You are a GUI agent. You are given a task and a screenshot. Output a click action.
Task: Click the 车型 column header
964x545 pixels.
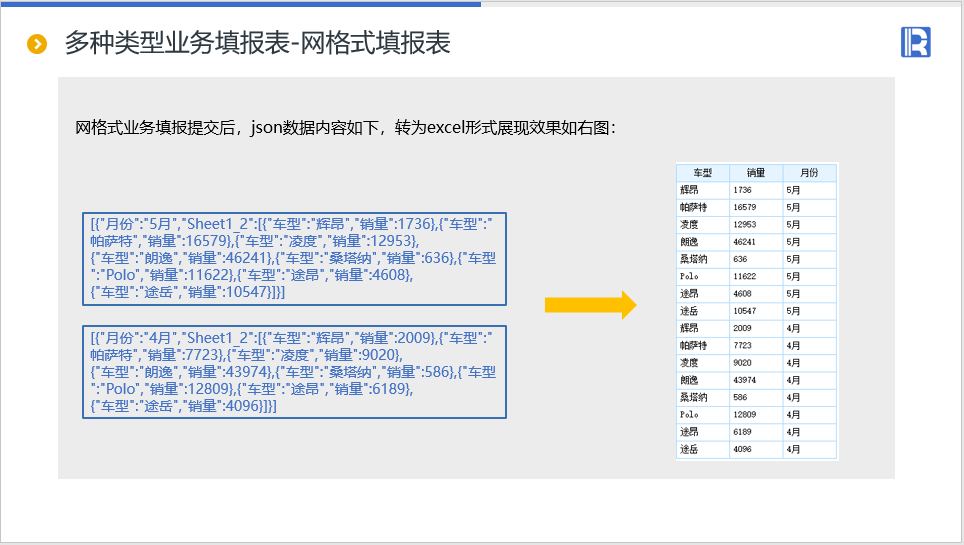point(702,172)
